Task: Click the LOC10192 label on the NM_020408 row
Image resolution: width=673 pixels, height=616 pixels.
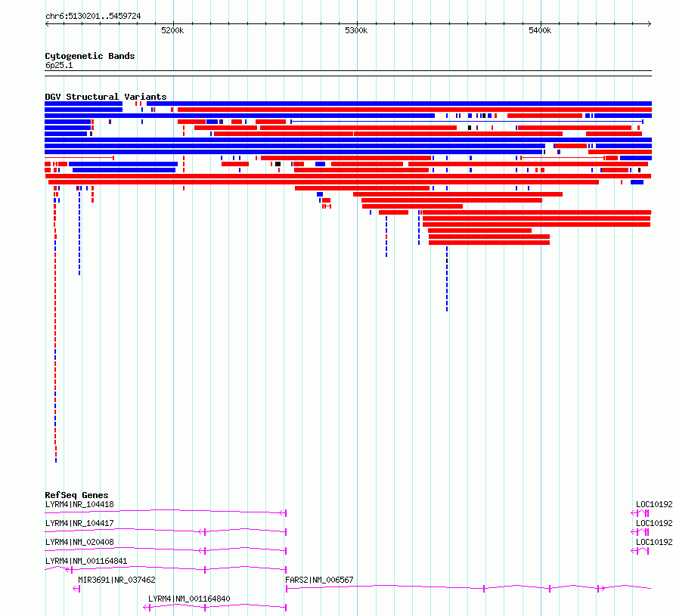Action: (654, 542)
